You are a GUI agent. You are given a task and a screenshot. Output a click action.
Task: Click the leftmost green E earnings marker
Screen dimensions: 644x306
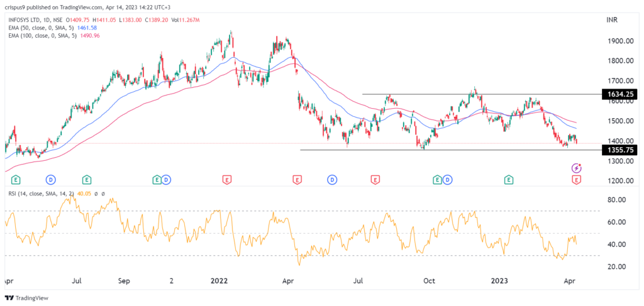coord(16,180)
